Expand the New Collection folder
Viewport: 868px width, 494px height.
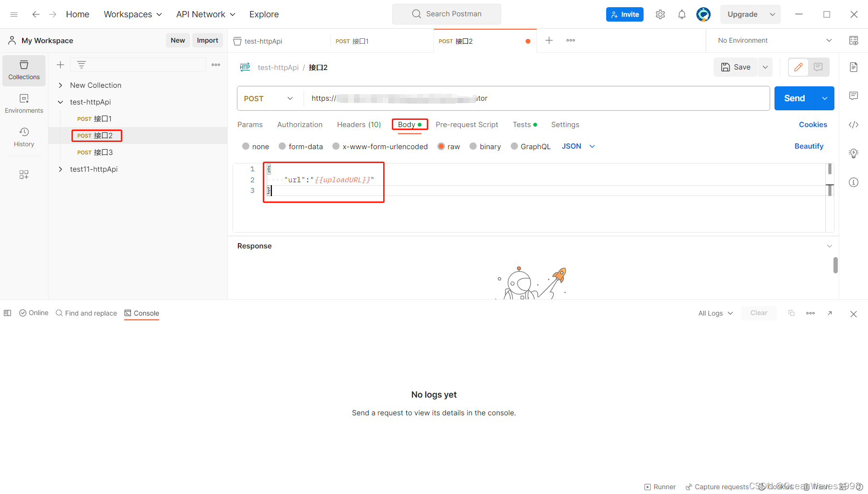pyautogui.click(x=60, y=85)
